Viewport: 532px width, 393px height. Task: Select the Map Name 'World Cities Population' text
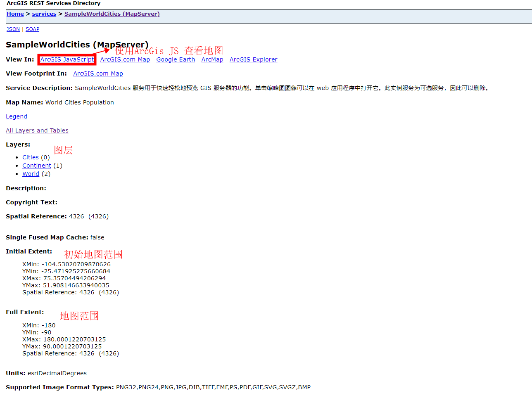[x=80, y=102]
